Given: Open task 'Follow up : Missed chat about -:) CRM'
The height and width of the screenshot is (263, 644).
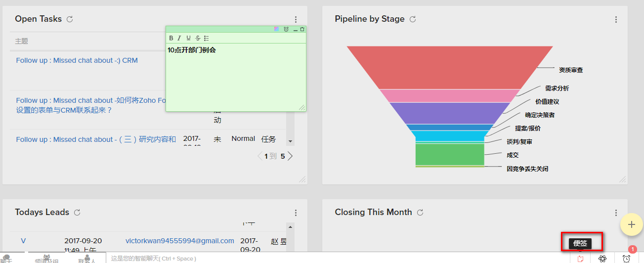Looking at the screenshot, I should (x=77, y=60).
